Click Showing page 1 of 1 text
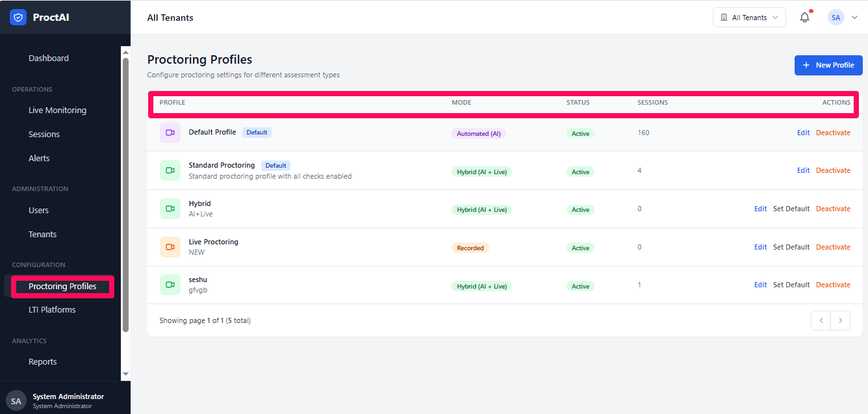Image resolution: width=868 pixels, height=414 pixels. [x=205, y=320]
